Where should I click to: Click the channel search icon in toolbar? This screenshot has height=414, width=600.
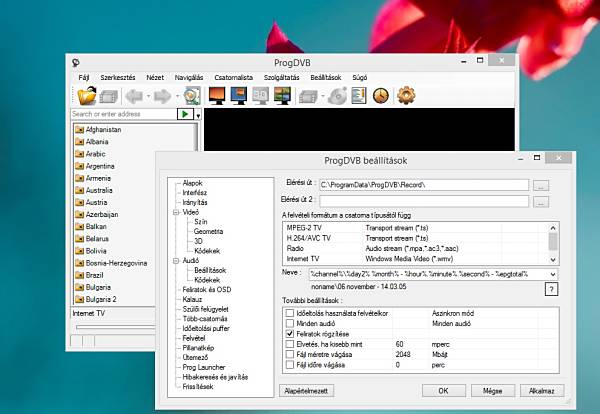192,96
